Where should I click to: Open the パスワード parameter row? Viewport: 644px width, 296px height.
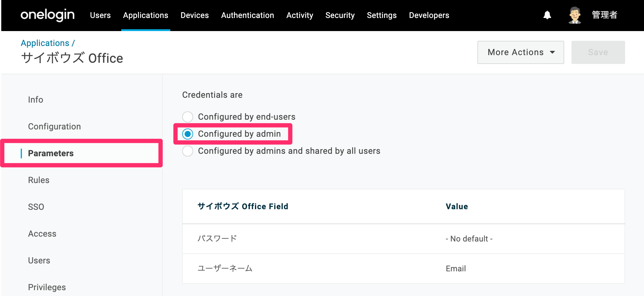403,239
